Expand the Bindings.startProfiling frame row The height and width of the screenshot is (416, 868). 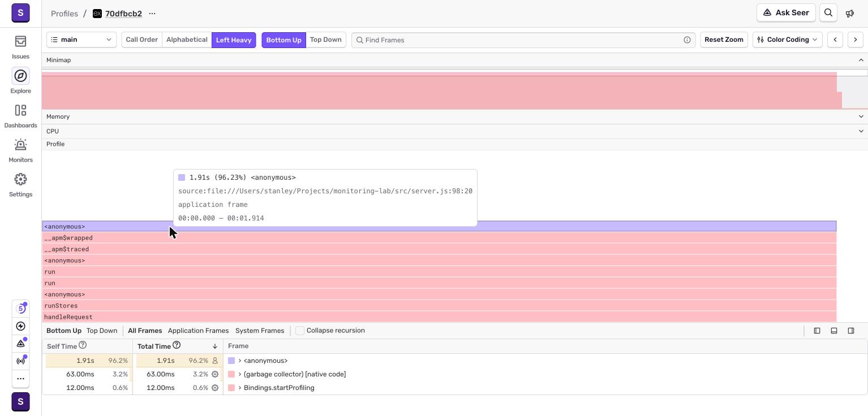pyautogui.click(x=240, y=388)
